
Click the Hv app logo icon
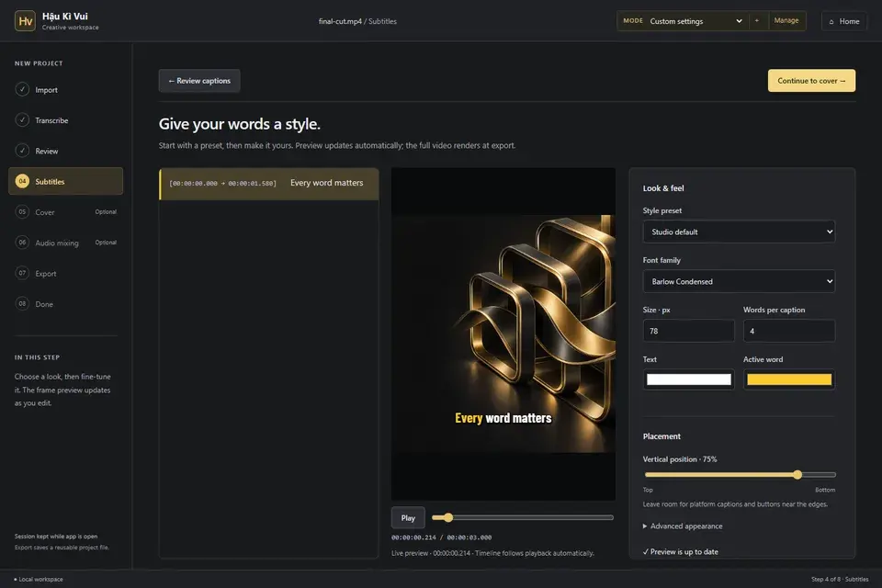25,21
